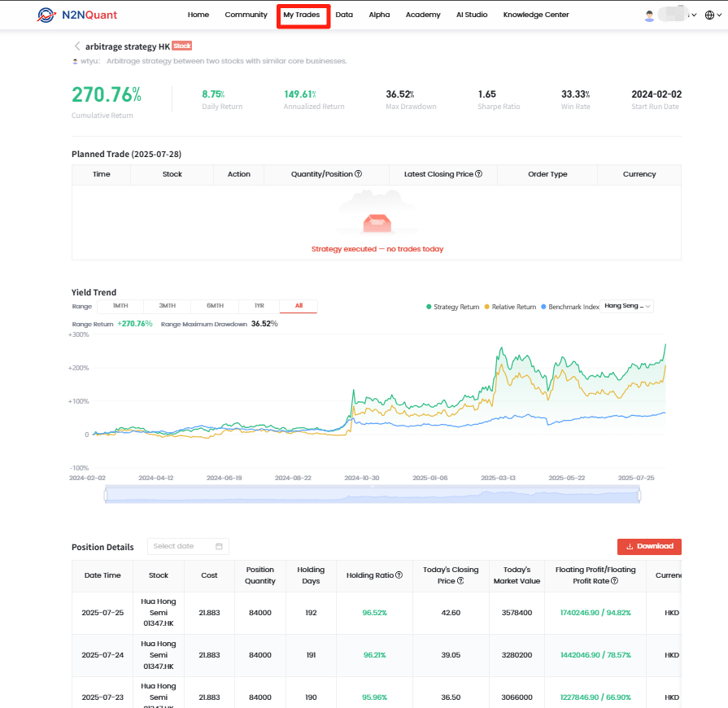Click the empty-box icon in Planned Trade

click(377, 223)
